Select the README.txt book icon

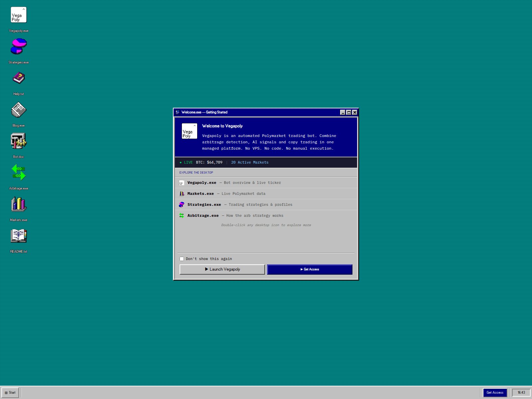(19, 236)
